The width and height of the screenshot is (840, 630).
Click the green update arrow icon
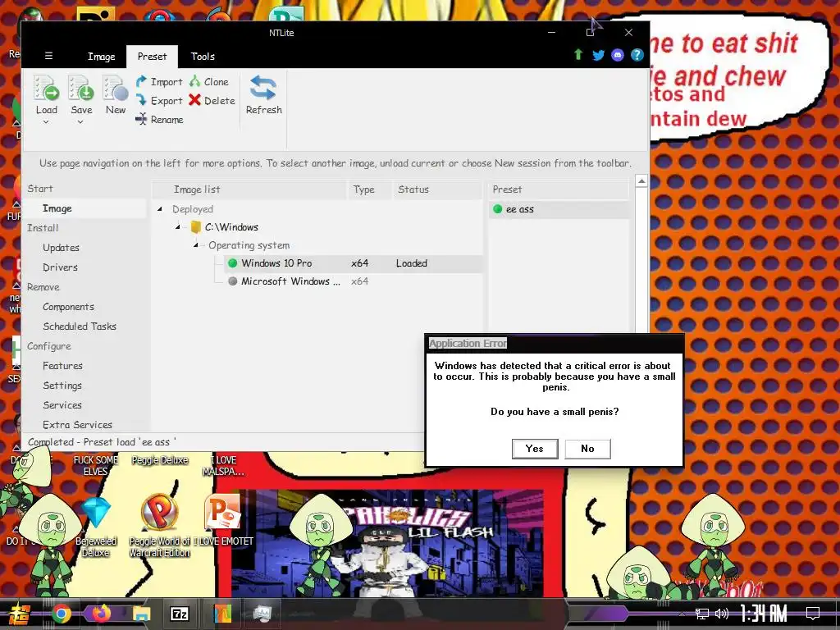tap(578, 55)
